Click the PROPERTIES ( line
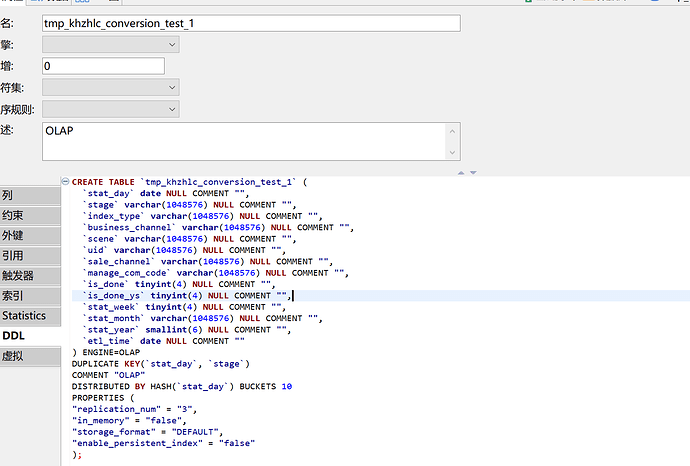Screen dimensions: 690x466 click(x=103, y=398)
